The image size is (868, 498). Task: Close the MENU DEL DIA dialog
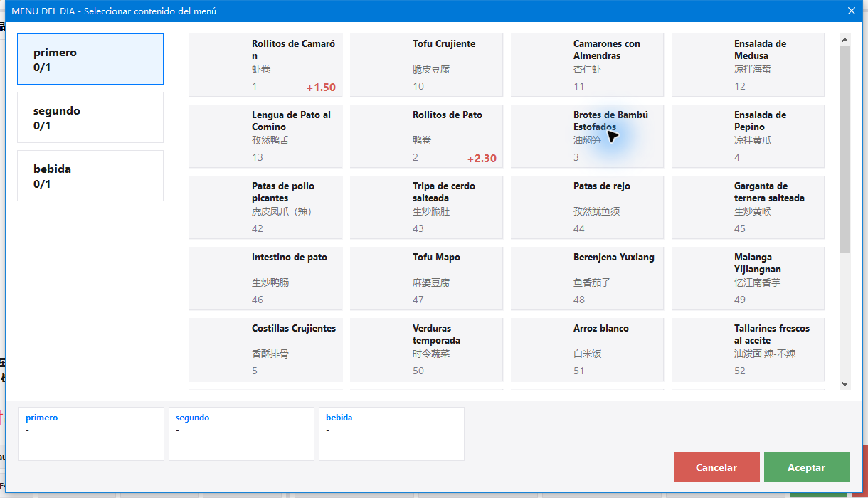pos(851,11)
